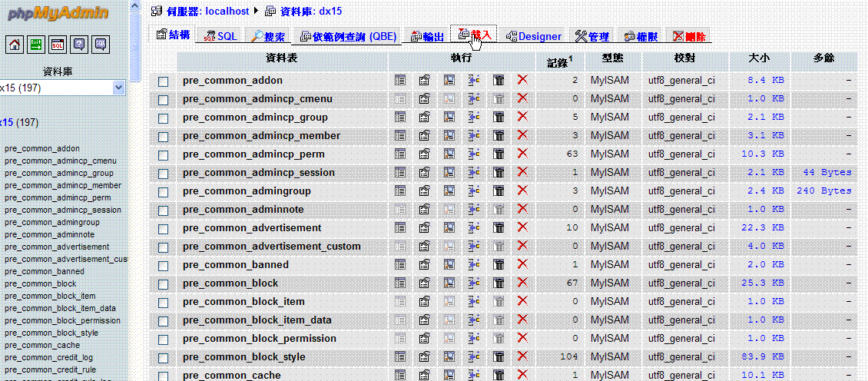This screenshot has width=868, height=381.
Task: Open pre_common_admincp_member table name link
Action: point(261,136)
